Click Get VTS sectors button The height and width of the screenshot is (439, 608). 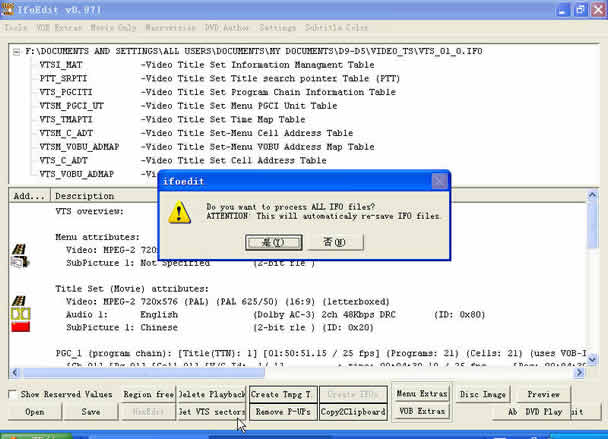[x=211, y=412]
